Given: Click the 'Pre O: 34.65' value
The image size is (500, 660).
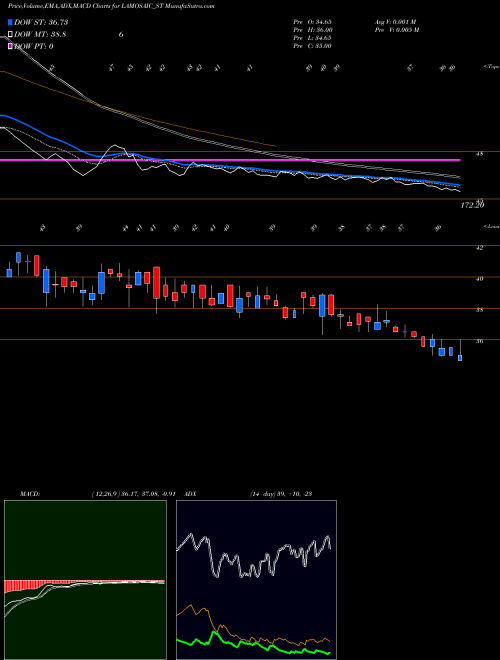Looking at the screenshot, I should (313, 22).
